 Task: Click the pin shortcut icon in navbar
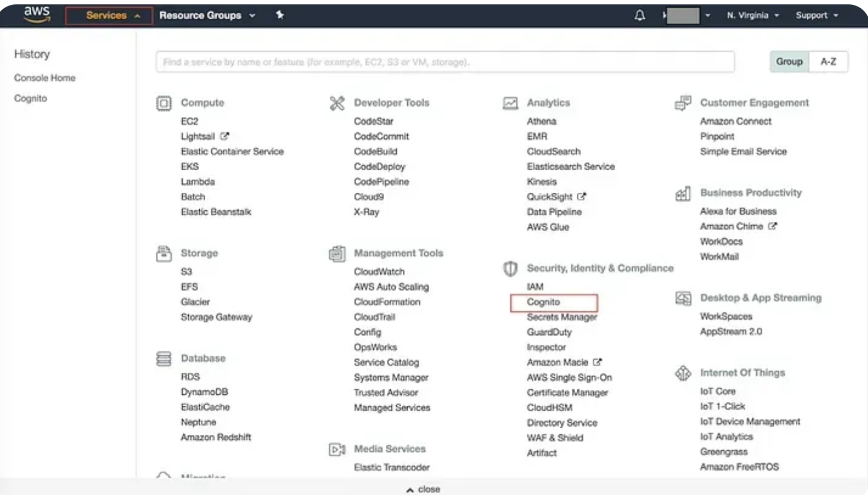point(280,15)
